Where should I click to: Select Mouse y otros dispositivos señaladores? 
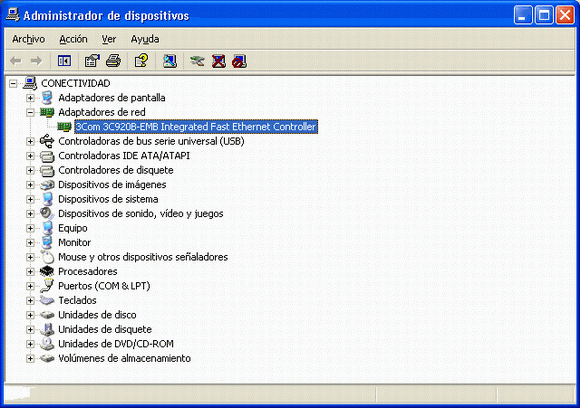pyautogui.click(x=143, y=257)
